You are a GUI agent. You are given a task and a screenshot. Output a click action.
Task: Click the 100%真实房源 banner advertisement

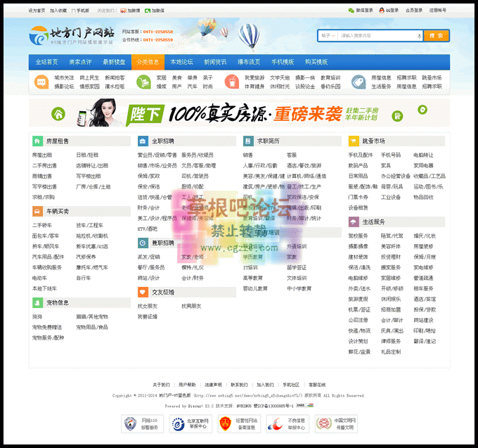coord(239,113)
